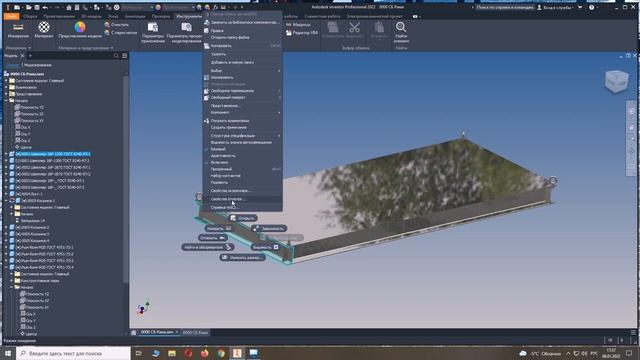
Task: Expand Selection submenu in context menu
Action: click(x=242, y=71)
